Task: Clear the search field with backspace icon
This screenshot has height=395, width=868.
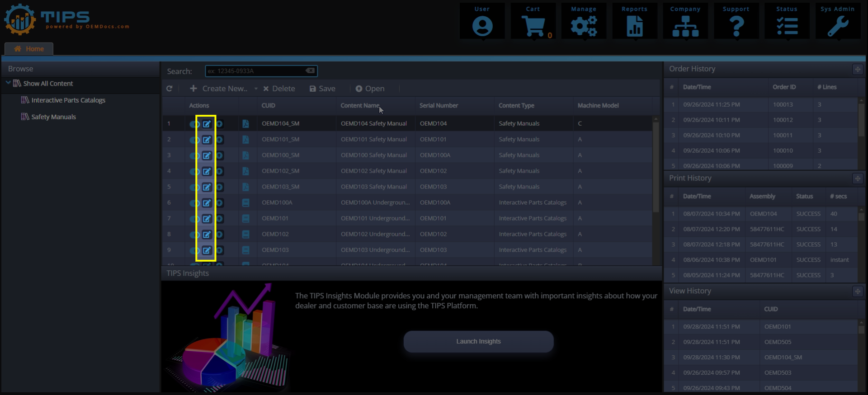Action: (x=310, y=71)
